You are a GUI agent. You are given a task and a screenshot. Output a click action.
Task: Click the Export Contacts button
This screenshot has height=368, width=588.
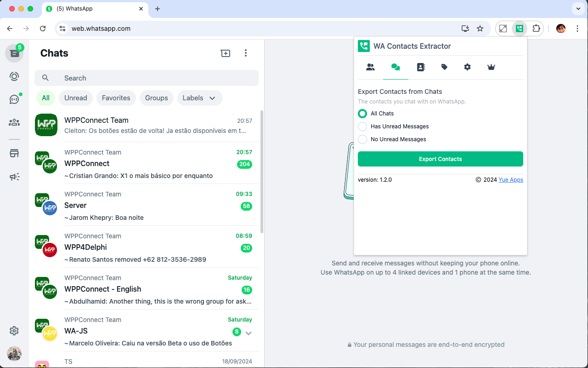441,159
